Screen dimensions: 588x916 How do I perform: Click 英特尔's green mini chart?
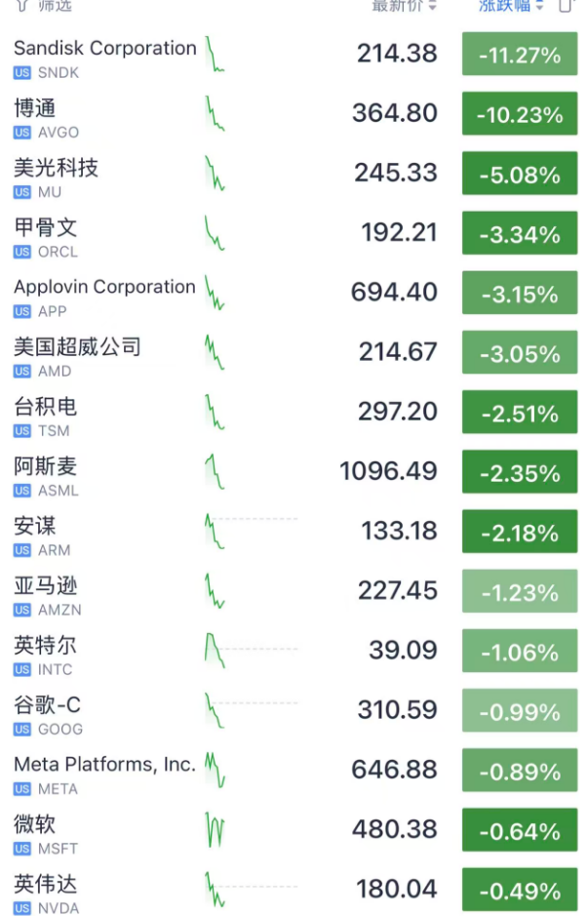[x=213, y=651]
